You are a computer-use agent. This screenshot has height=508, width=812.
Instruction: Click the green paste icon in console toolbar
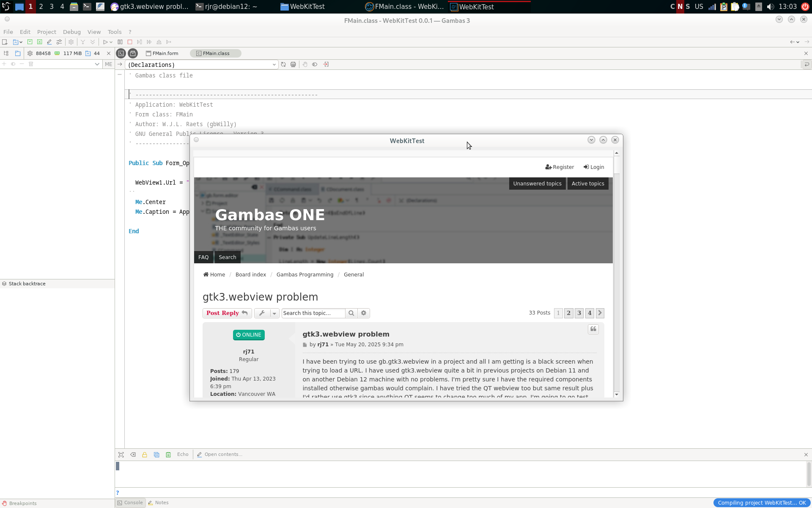[x=168, y=454]
